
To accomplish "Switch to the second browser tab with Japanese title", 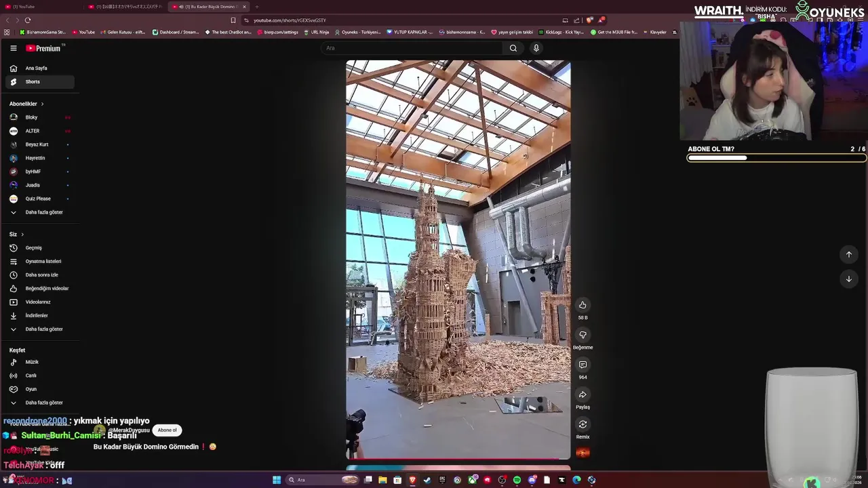I will (125, 7).
